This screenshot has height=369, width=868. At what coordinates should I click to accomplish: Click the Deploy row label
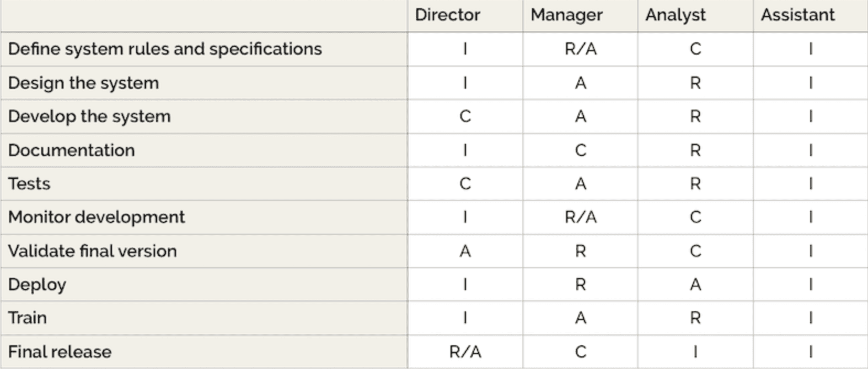click(37, 285)
